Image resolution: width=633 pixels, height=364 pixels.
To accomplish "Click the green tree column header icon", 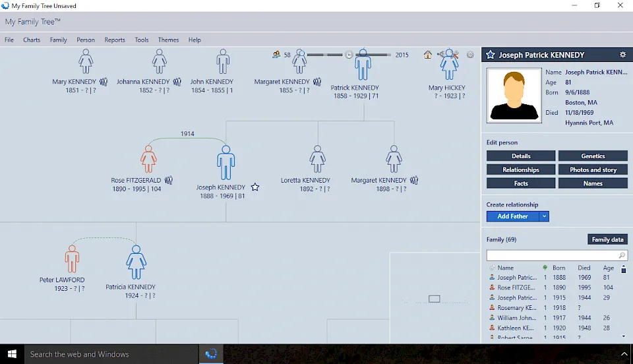I will (545, 268).
